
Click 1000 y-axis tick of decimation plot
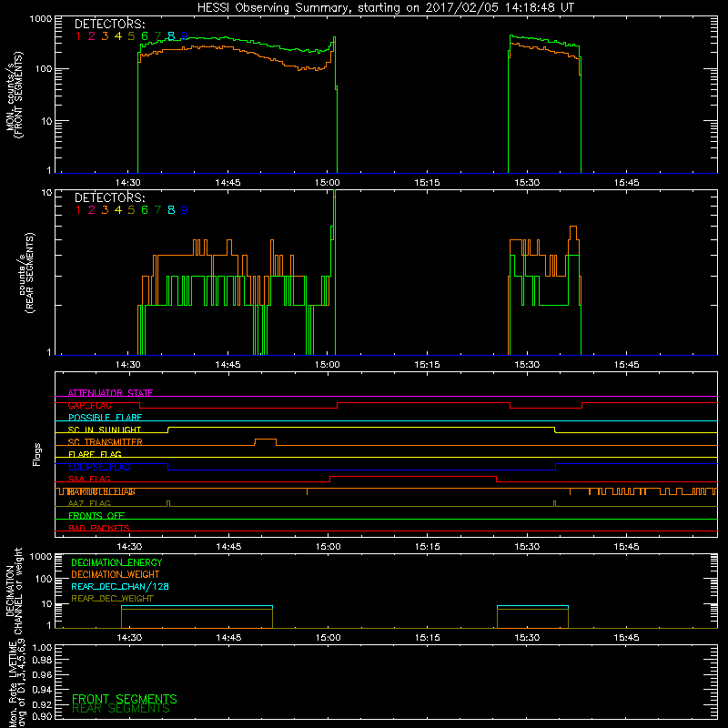pos(41,557)
